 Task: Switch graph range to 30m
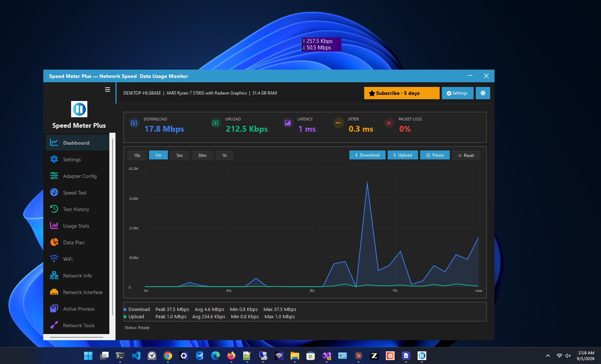click(202, 155)
